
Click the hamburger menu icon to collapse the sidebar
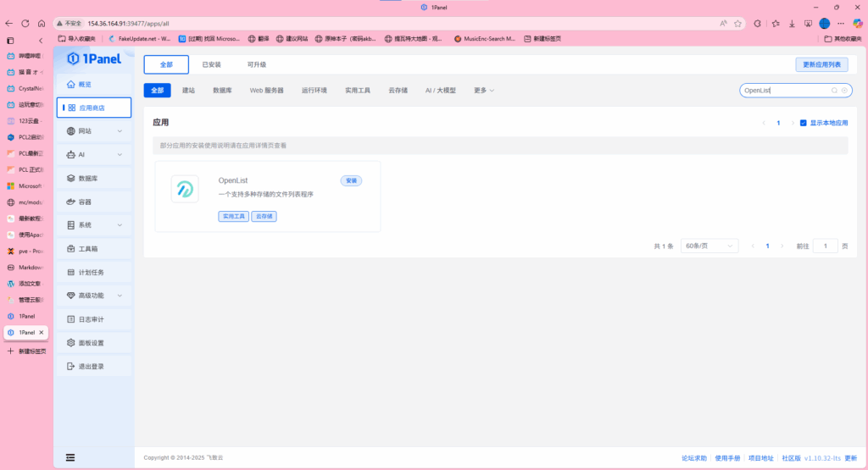[70, 458]
